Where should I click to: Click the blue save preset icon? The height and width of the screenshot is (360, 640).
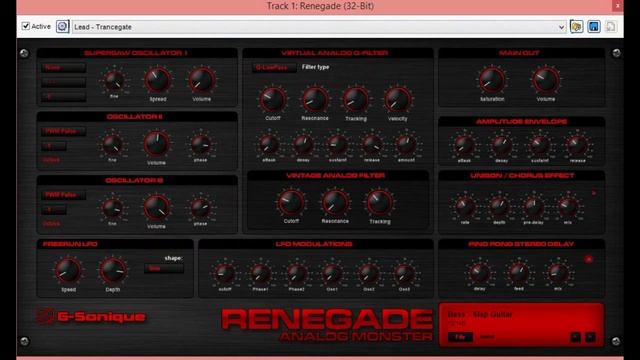point(594,27)
